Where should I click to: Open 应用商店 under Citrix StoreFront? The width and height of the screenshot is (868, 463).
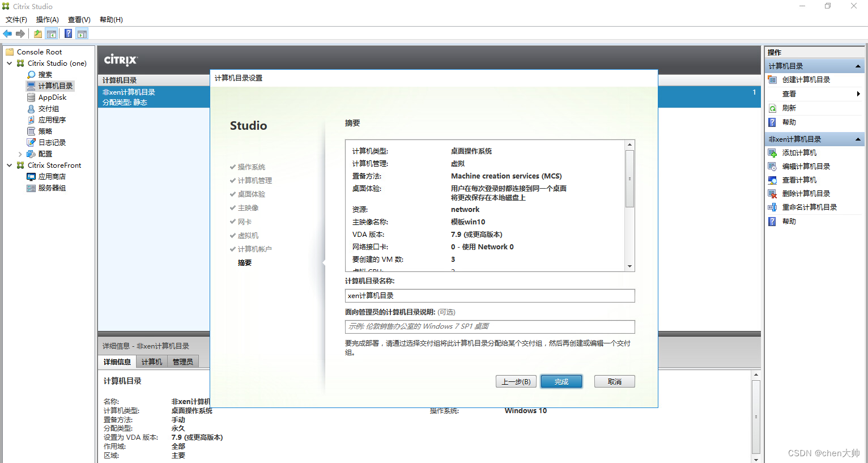[x=52, y=177]
